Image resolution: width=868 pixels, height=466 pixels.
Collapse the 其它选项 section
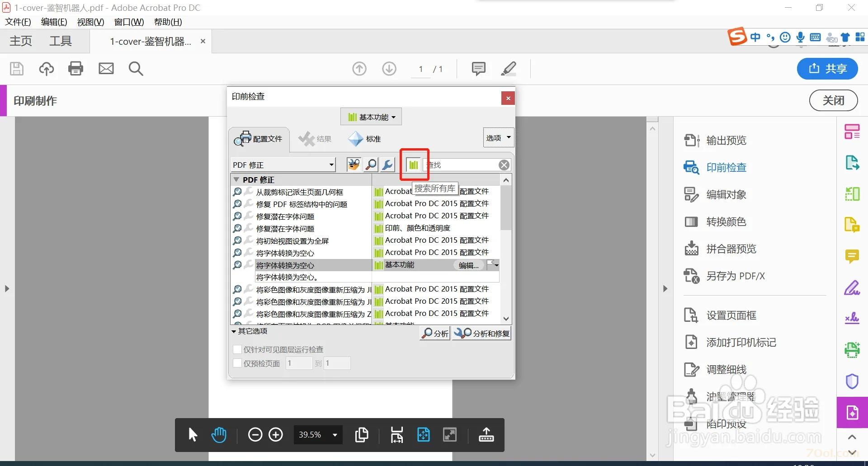250,331
